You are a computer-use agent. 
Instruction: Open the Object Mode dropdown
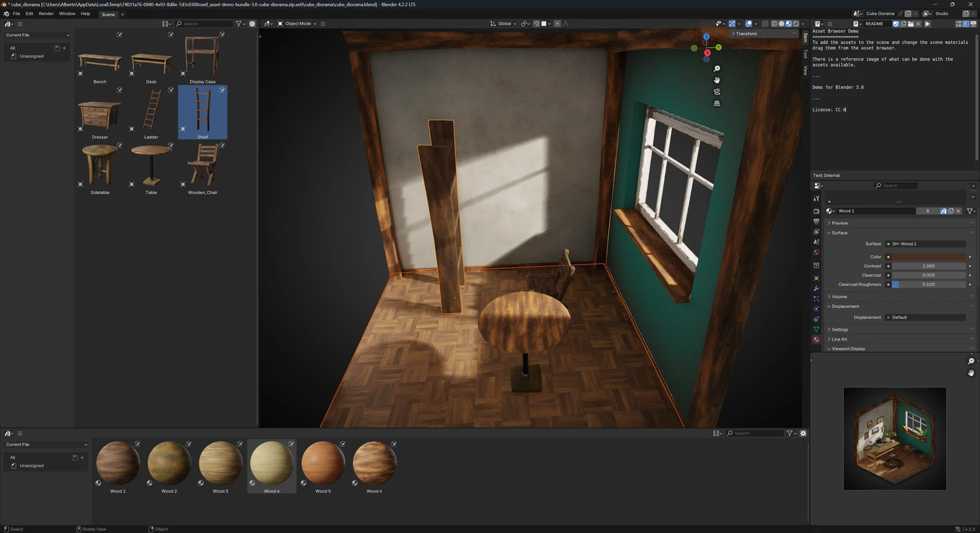(297, 24)
